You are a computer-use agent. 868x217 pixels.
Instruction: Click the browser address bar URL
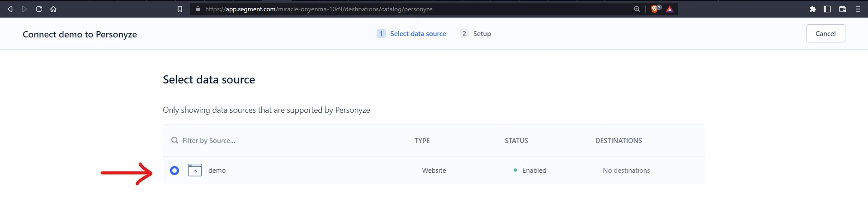point(319,9)
